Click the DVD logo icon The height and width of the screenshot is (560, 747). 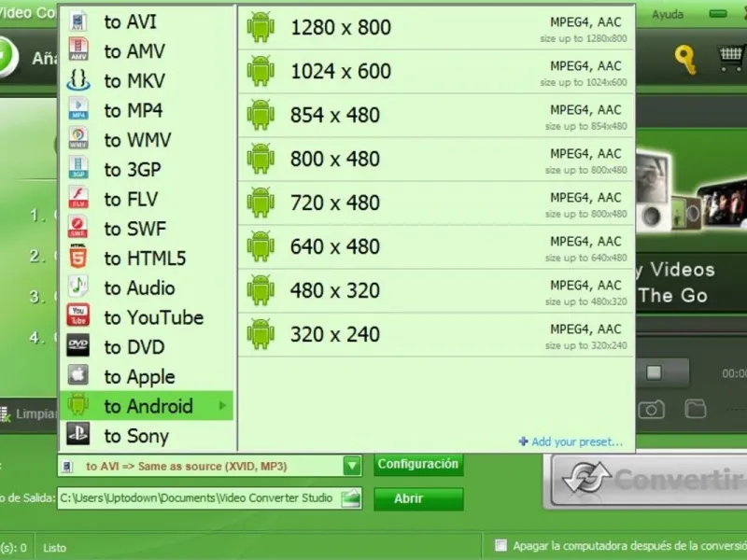click(x=78, y=345)
